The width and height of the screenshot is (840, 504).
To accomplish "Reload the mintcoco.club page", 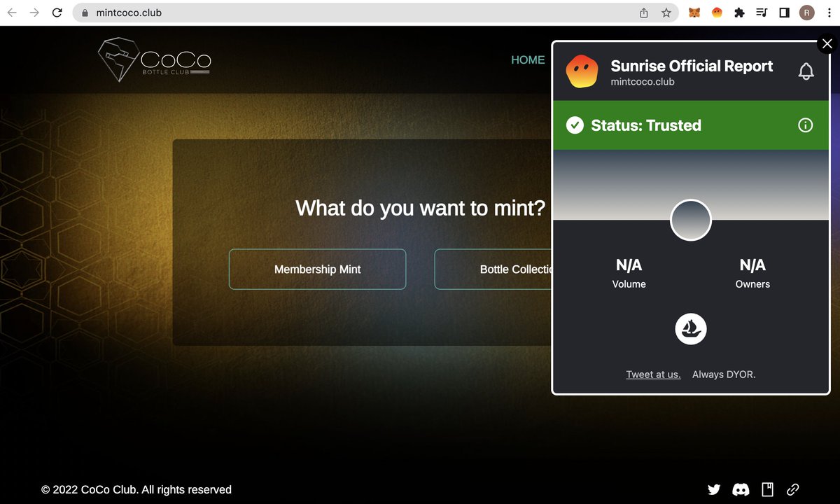I will [x=57, y=13].
